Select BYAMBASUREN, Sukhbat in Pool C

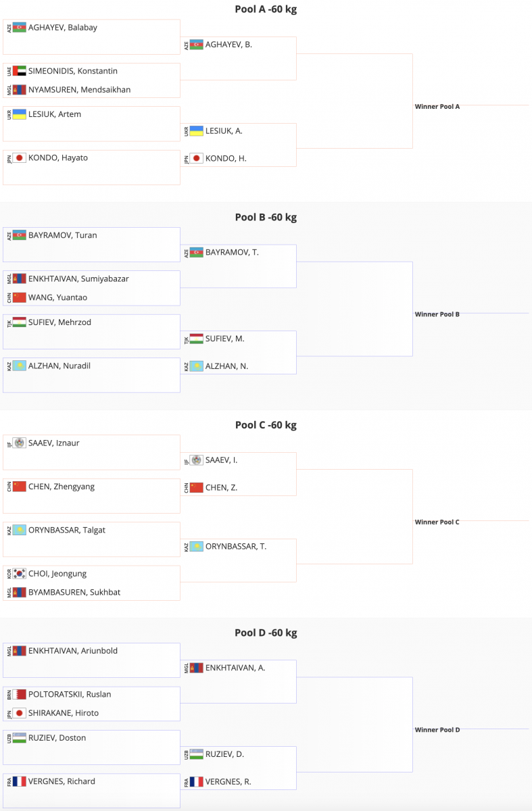74,592
